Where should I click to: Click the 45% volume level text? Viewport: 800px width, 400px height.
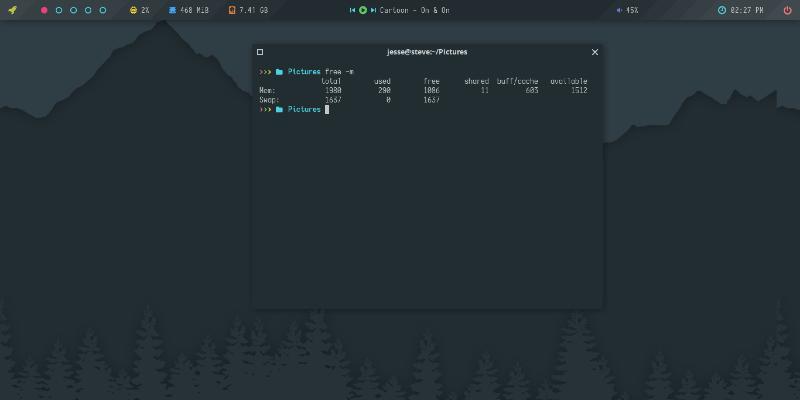click(x=632, y=10)
